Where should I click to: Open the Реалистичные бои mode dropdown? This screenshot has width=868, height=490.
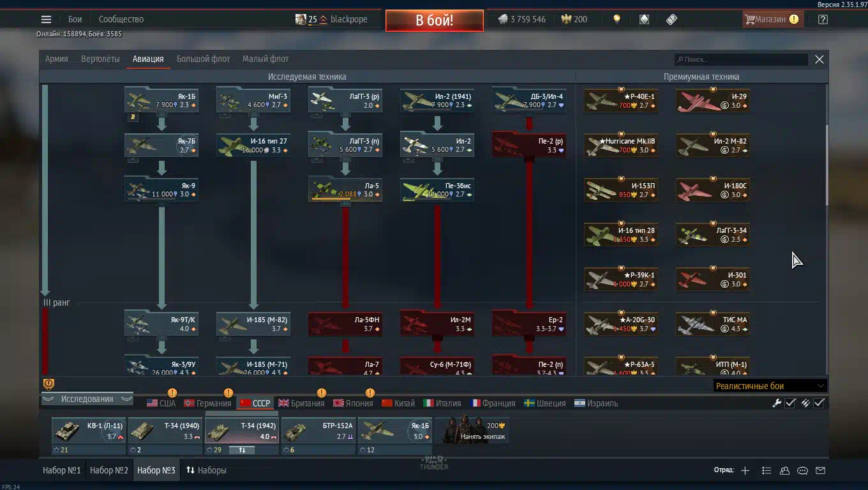(x=770, y=385)
